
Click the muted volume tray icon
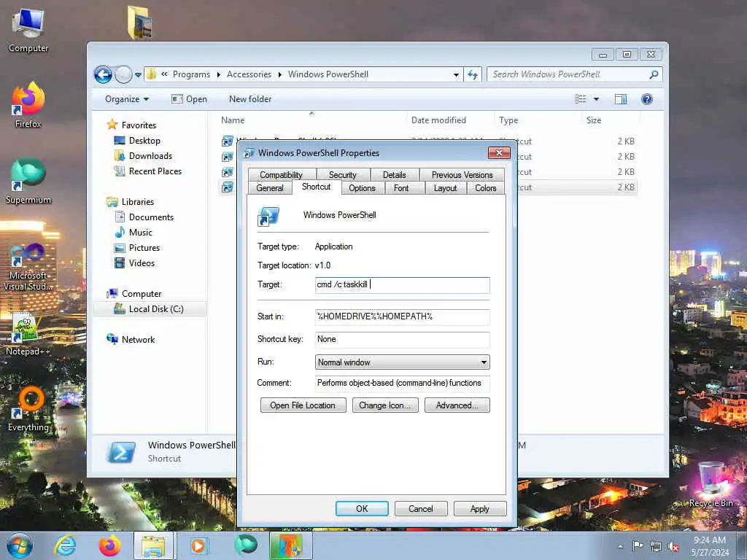tap(673, 547)
